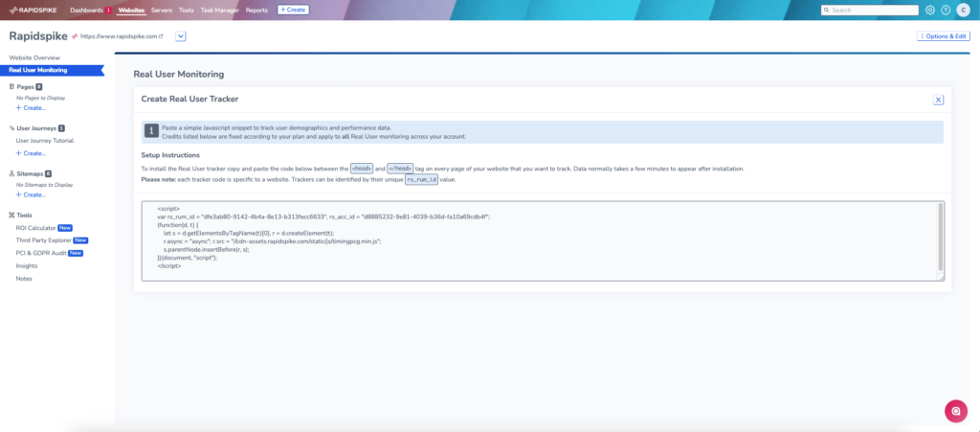Open ROI Calculator

click(x=35, y=228)
